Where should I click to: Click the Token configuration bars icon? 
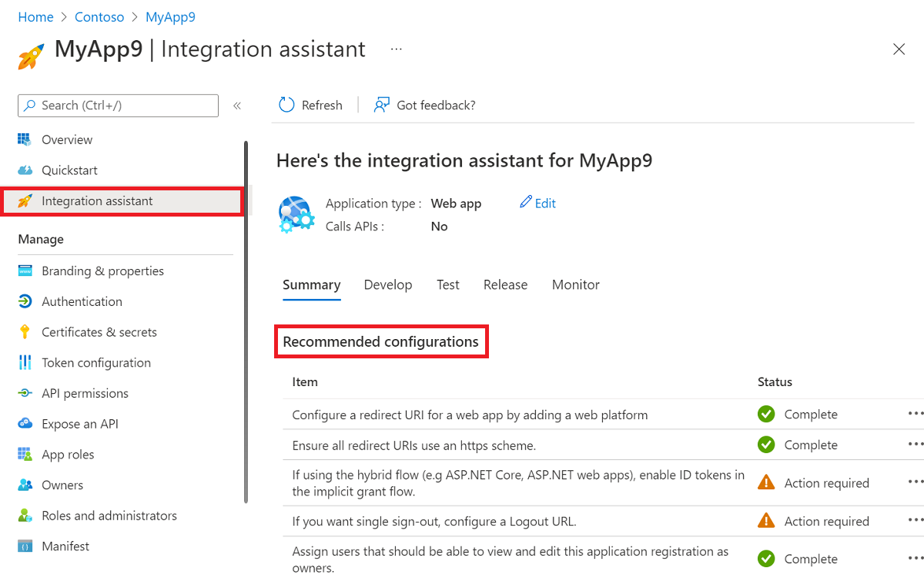(x=25, y=362)
